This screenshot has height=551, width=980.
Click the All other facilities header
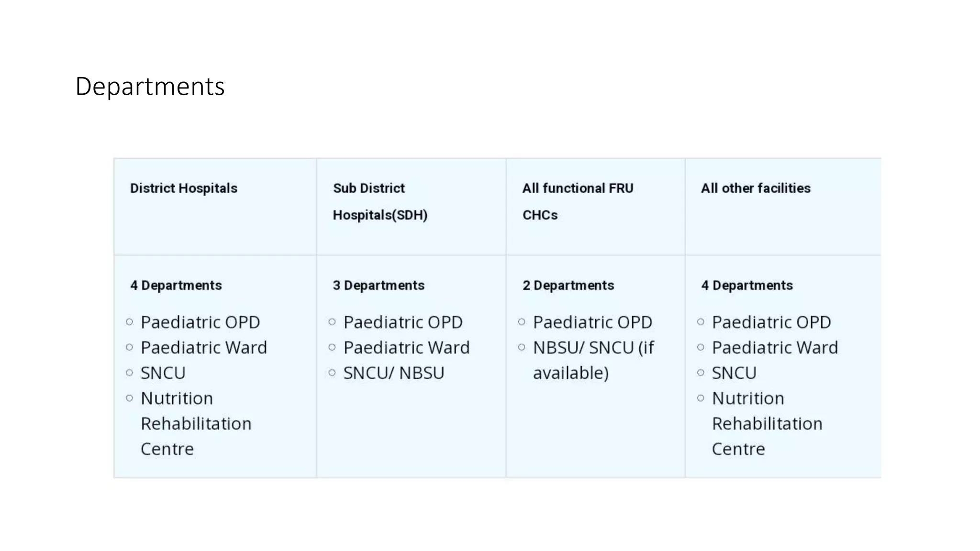pyautogui.click(x=756, y=188)
